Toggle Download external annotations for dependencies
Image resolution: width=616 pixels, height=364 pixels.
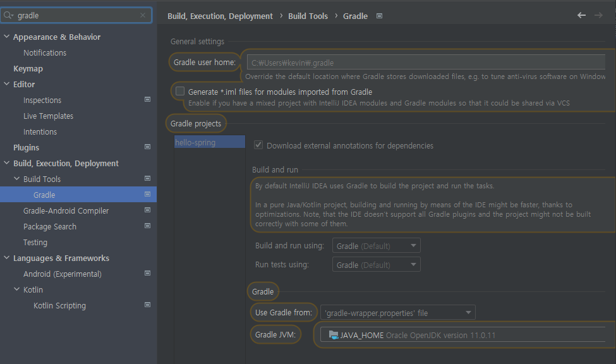(258, 145)
